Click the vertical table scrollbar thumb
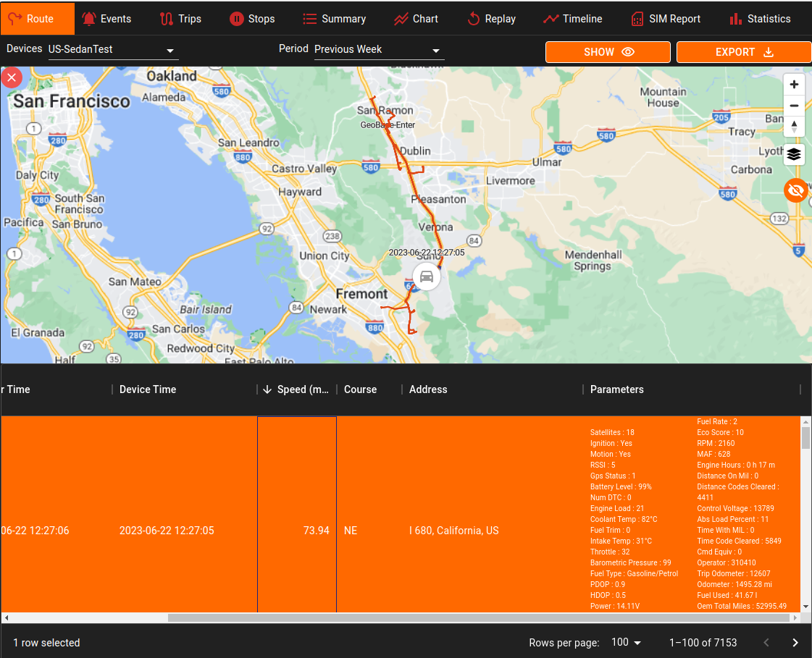This screenshot has width=812, height=658. pos(805,438)
